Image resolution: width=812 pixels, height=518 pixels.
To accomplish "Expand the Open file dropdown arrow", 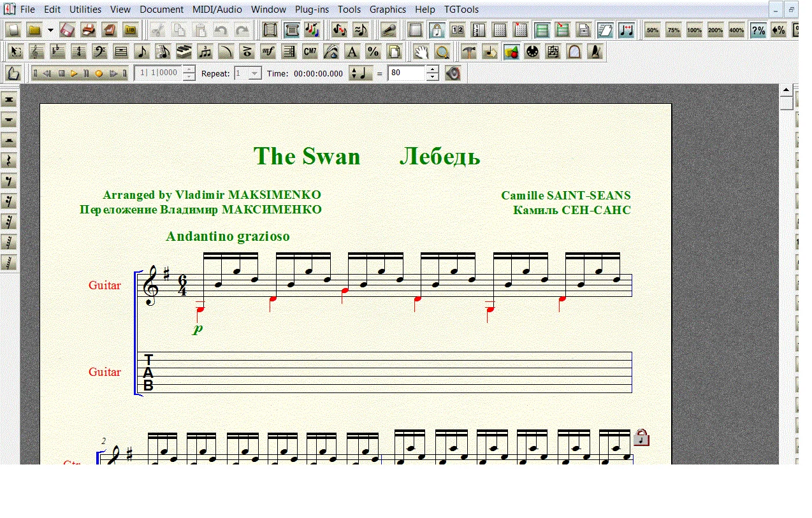I will pyautogui.click(x=50, y=30).
